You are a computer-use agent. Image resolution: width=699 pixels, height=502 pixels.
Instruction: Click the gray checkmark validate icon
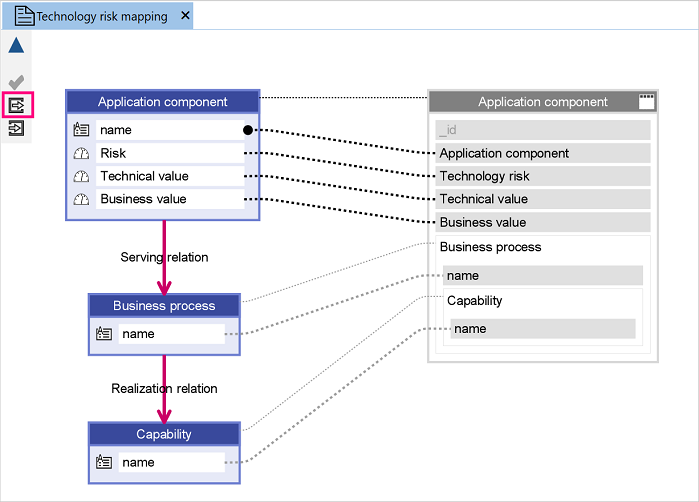pyautogui.click(x=16, y=82)
